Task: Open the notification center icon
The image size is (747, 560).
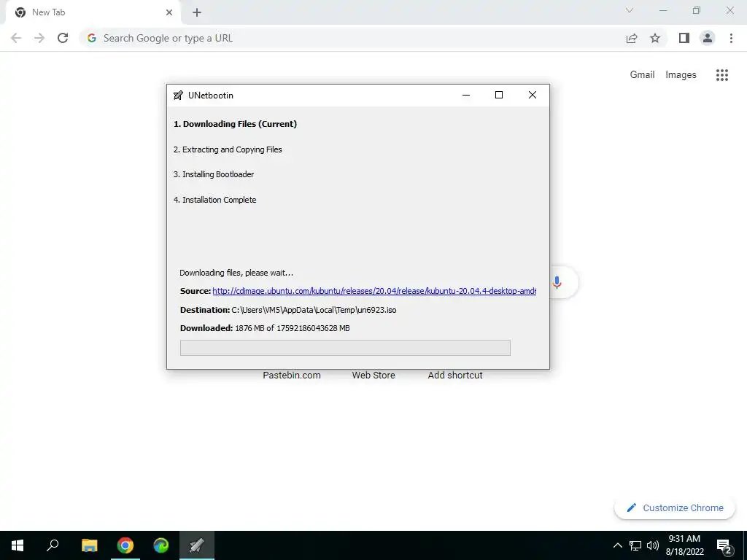Action: (724, 546)
